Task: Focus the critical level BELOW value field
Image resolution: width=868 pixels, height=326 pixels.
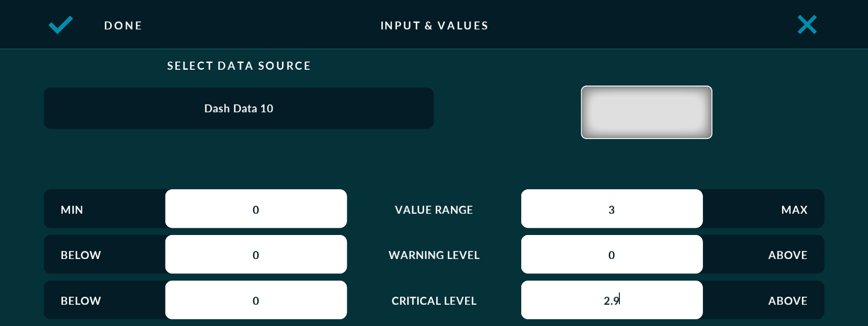Action: [256, 300]
